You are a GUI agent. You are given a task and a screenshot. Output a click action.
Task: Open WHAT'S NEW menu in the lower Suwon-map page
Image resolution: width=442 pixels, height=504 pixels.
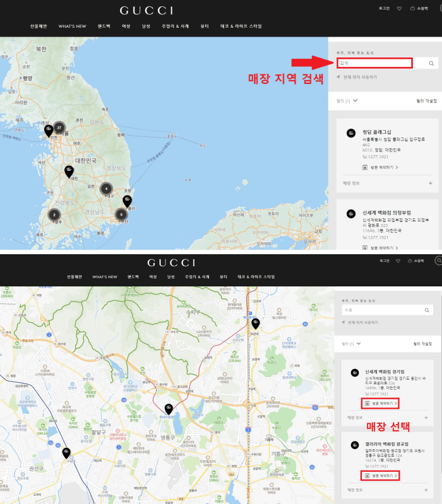pyautogui.click(x=105, y=277)
